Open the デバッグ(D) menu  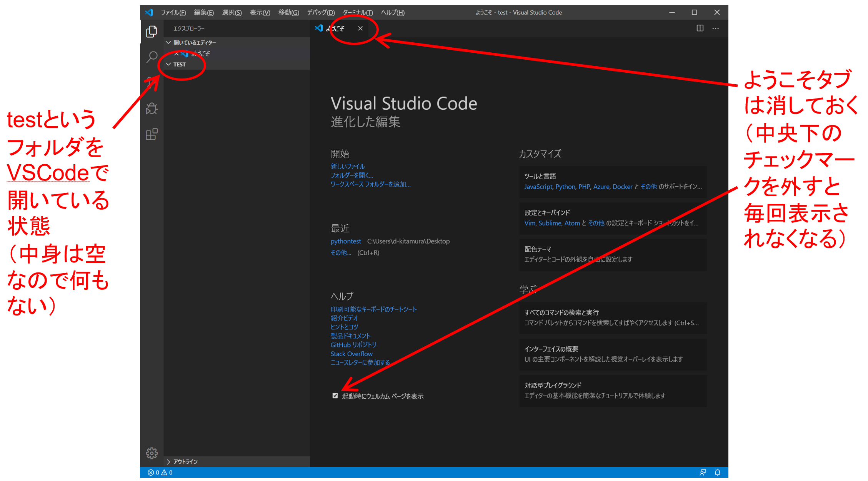[321, 12]
